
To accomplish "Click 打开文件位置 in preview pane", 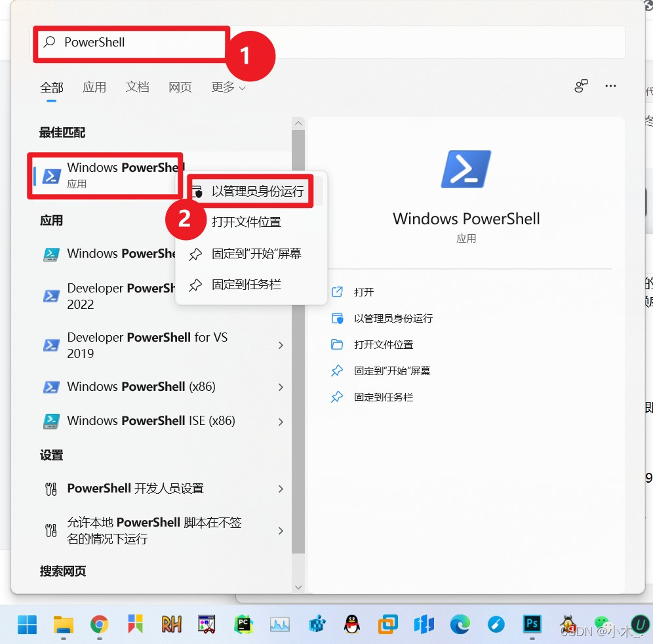I will click(383, 344).
